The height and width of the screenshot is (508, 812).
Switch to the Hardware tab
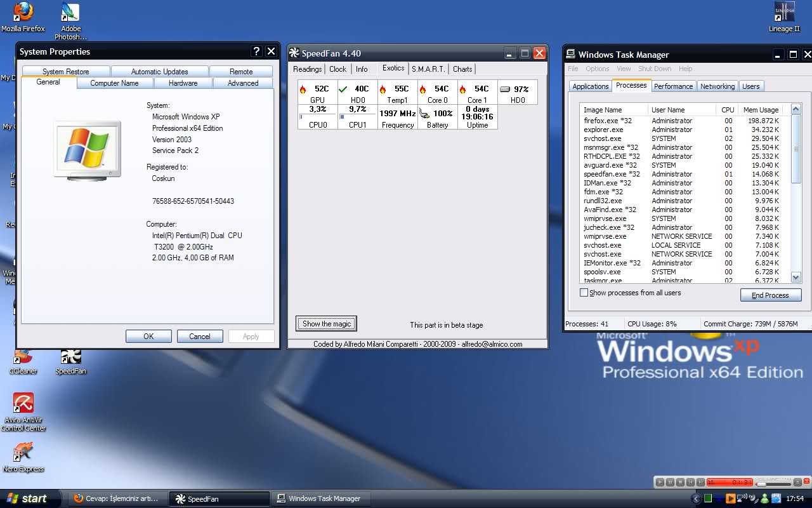click(183, 83)
